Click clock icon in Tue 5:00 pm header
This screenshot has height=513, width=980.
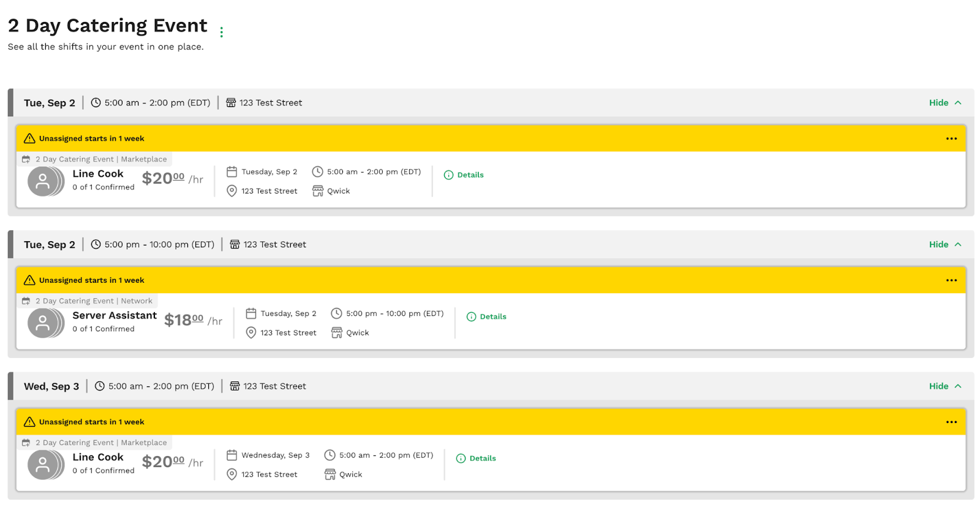[96, 244]
